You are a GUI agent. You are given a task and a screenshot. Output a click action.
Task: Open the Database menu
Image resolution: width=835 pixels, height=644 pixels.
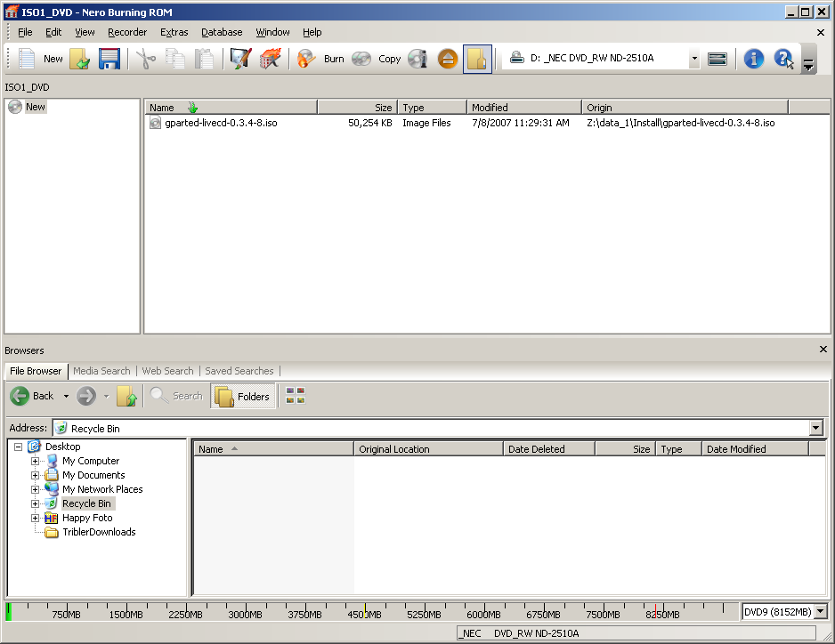(x=222, y=32)
